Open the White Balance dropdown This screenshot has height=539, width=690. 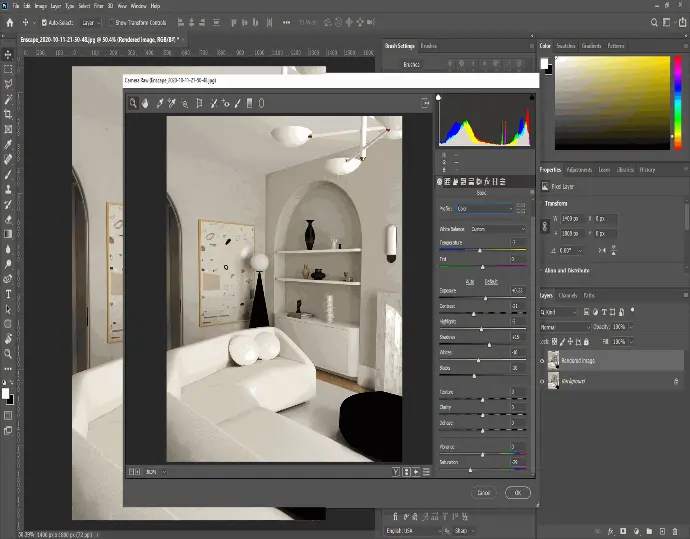point(498,229)
